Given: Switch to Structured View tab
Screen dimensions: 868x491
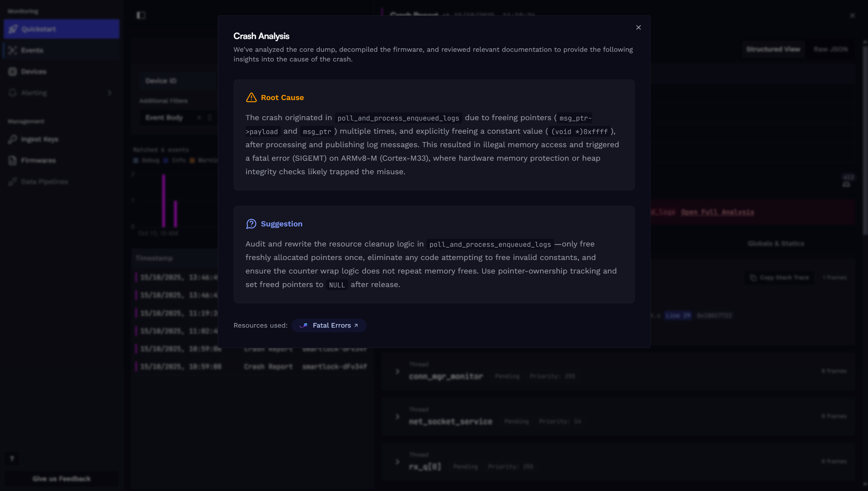Looking at the screenshot, I should point(773,49).
